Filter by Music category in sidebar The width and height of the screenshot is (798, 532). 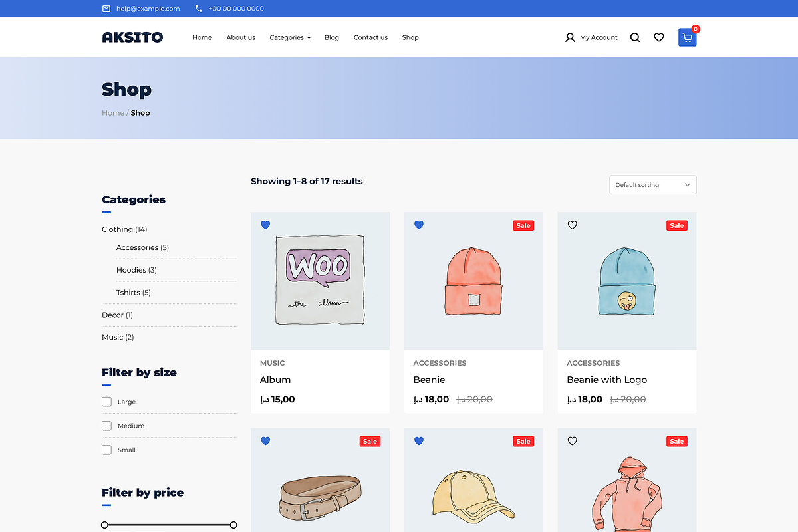pos(112,337)
